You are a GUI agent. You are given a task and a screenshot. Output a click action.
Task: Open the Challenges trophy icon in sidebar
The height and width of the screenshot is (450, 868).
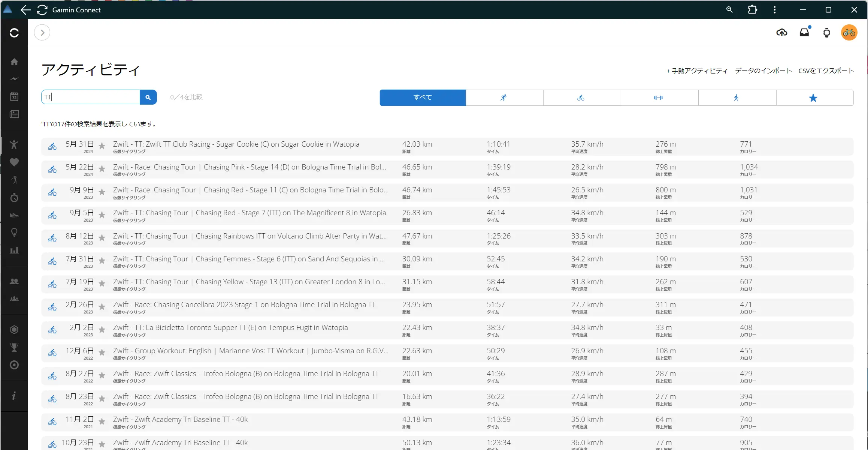click(14, 347)
